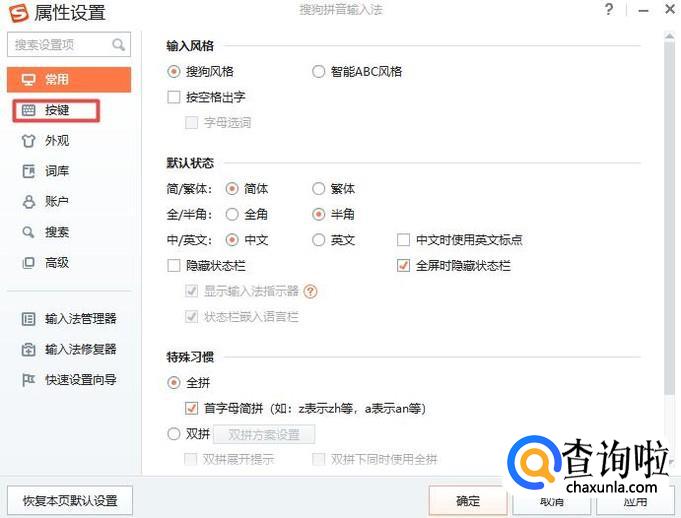Confirm with the 确定 button
The image size is (681, 518).
(468, 501)
